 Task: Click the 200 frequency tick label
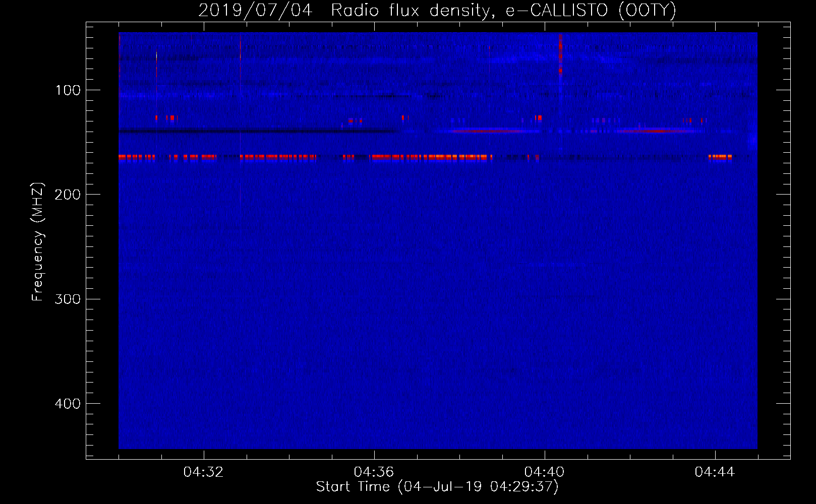(x=67, y=195)
